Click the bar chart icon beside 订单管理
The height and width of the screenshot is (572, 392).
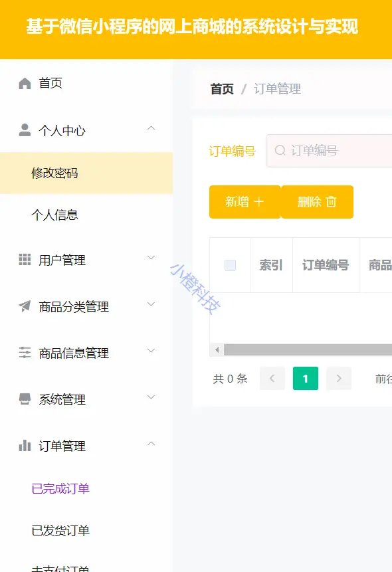[25, 445]
